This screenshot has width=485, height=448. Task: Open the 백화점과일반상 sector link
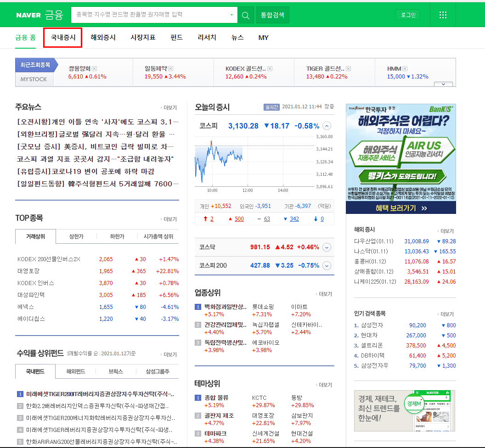pos(225,307)
